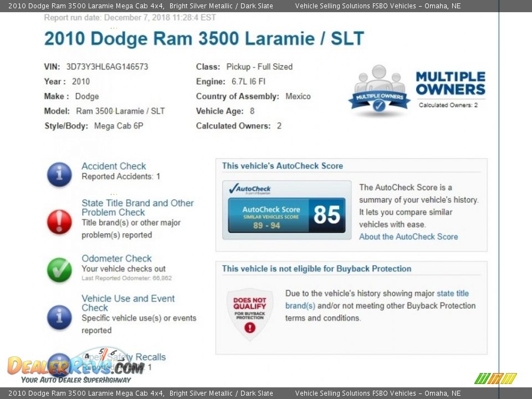Click the blue info icon beside Vehicle Use and Event Check
532x399 pixels.
[x=59, y=317]
